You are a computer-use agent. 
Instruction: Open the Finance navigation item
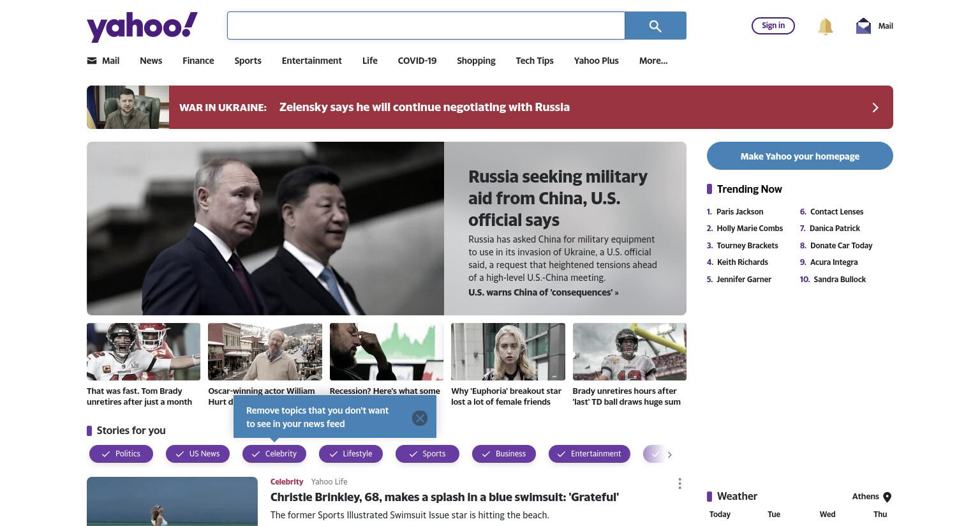click(x=198, y=61)
